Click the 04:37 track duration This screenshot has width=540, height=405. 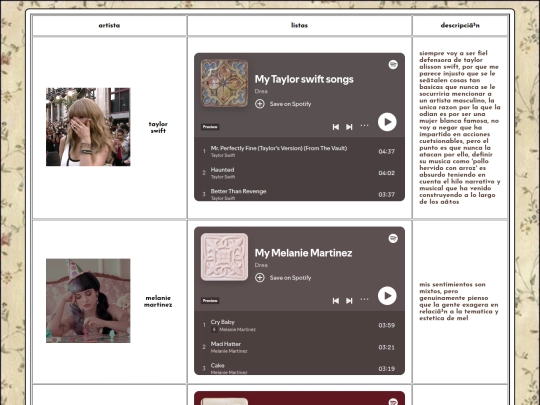387,152
